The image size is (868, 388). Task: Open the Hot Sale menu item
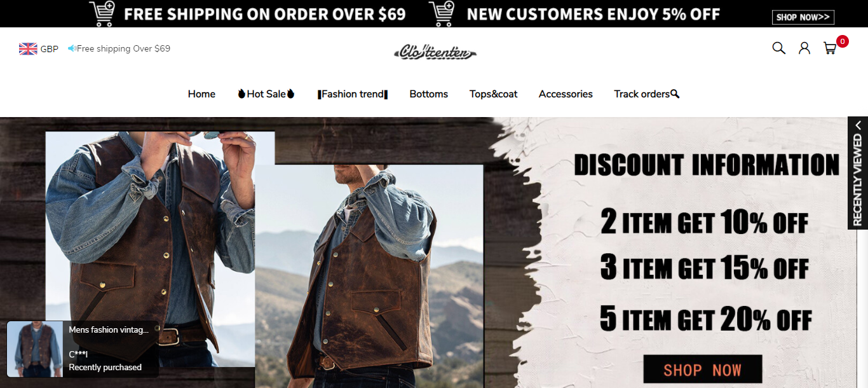point(266,94)
